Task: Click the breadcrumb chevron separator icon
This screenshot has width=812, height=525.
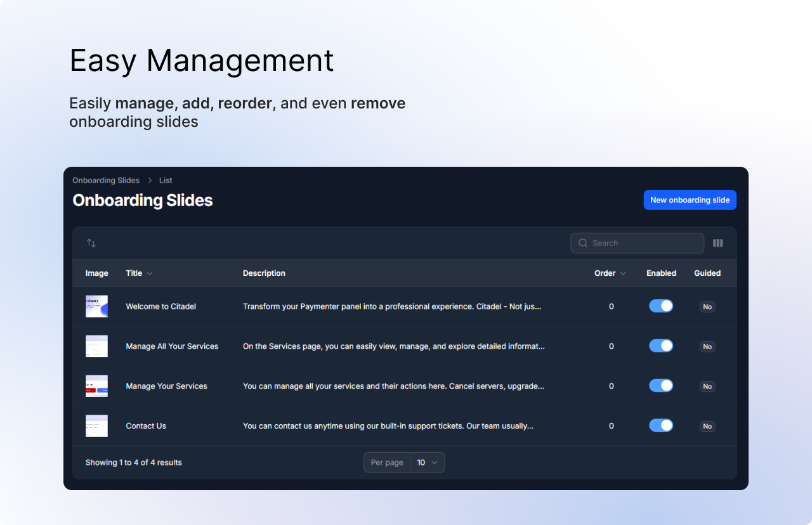Action: 150,181
